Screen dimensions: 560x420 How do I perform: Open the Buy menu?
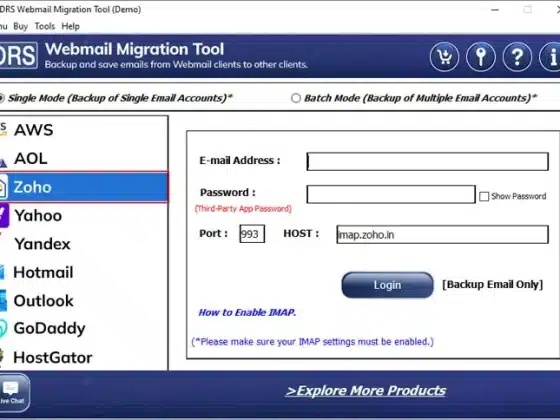[20, 26]
